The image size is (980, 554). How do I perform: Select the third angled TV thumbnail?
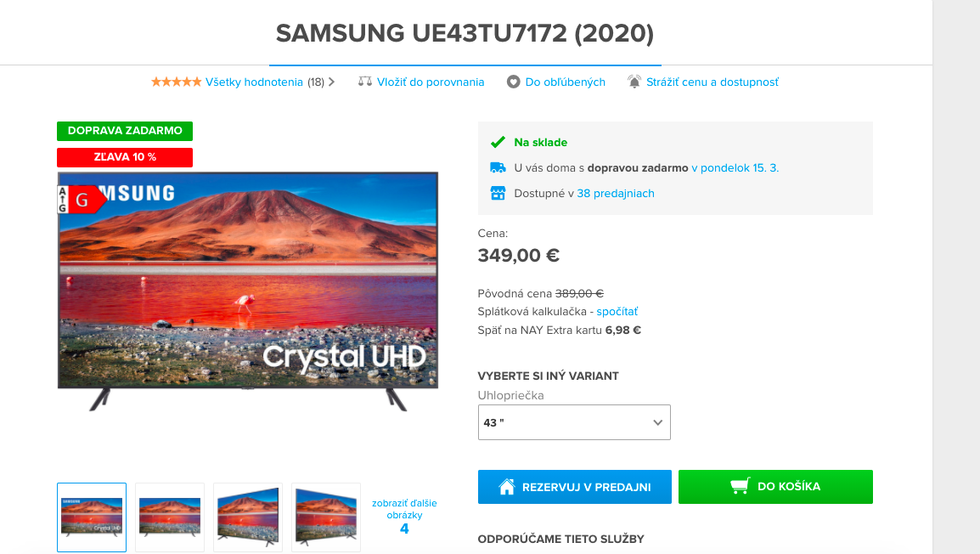(247, 517)
